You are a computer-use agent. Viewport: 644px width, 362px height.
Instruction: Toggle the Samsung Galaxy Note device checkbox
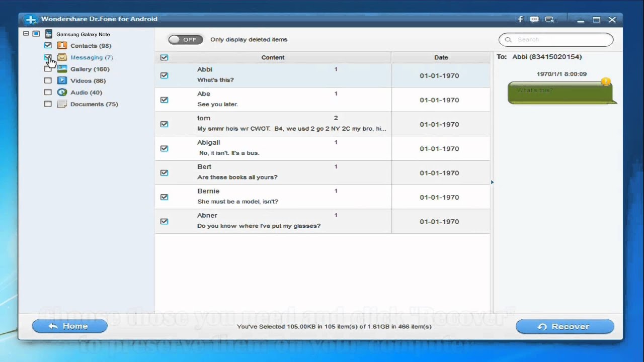36,34
